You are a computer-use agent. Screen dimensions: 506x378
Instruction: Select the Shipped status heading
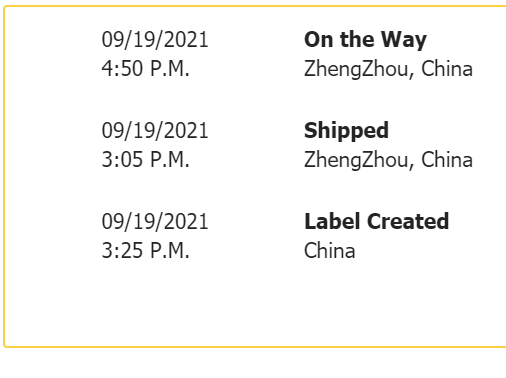346,131
